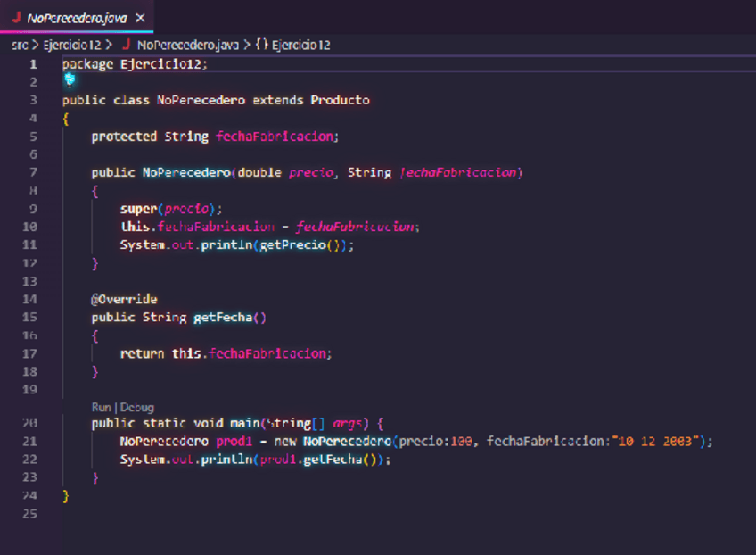756x555 pixels.
Task: Click line number 15 in the gutter
Action: pyautogui.click(x=30, y=317)
